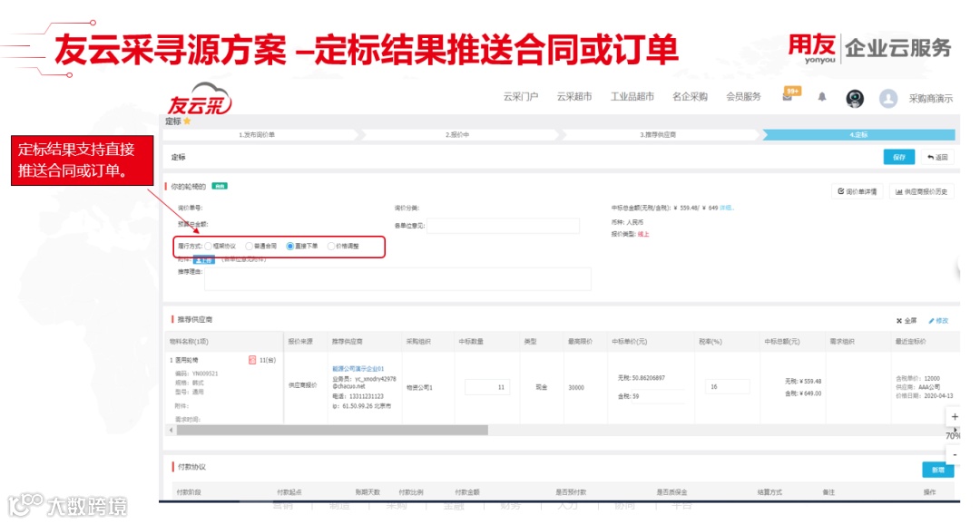Open the notification bell
The width and height of the screenshot is (980, 524).
[x=822, y=97]
